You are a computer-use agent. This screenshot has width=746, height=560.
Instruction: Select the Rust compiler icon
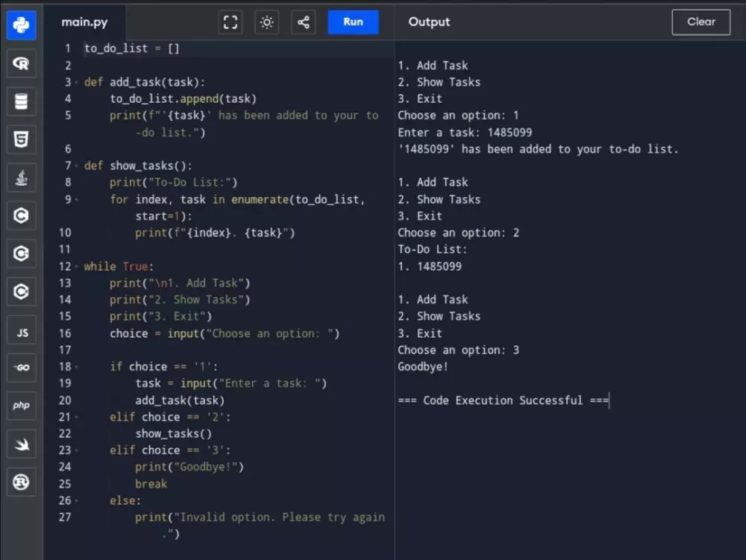[x=22, y=482]
